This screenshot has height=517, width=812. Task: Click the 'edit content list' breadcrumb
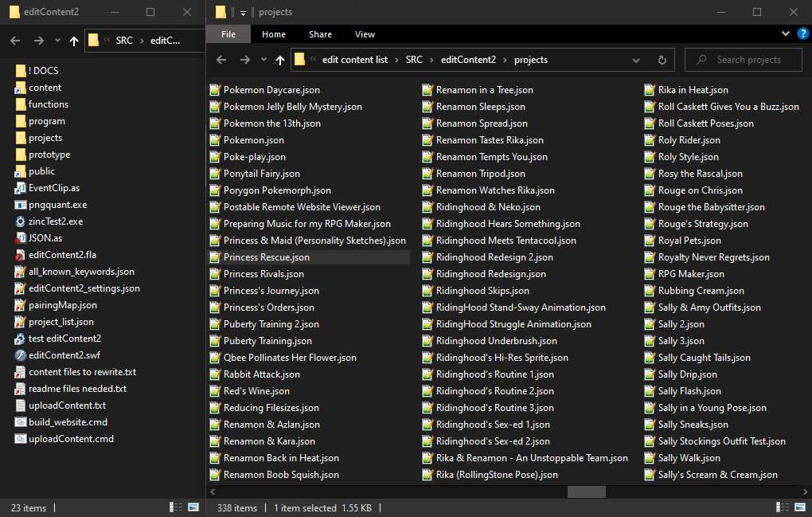(354, 60)
